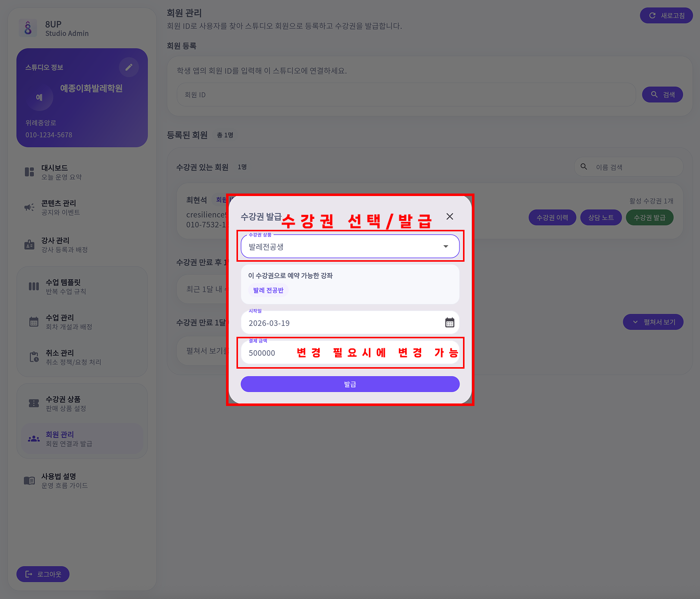Click the 결제 금액 input field
Viewport: 700px width, 599px height.
click(x=350, y=353)
